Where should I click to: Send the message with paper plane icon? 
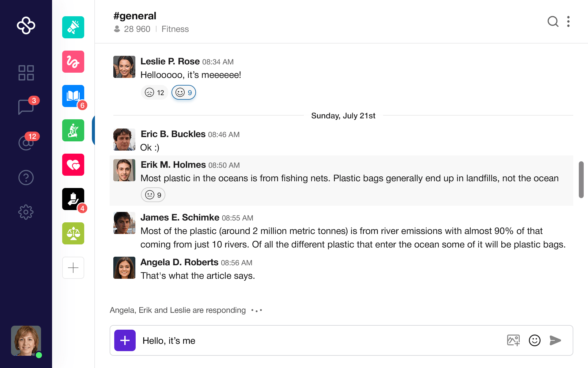(555, 340)
